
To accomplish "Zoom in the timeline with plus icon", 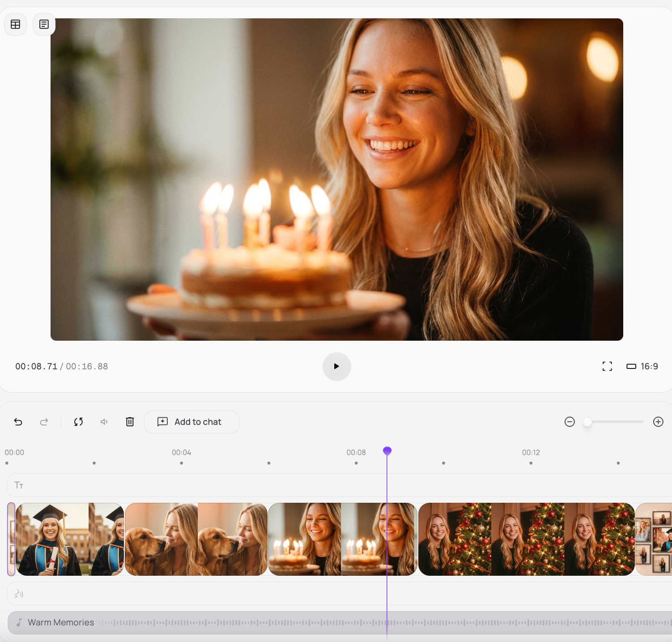I will coord(658,422).
